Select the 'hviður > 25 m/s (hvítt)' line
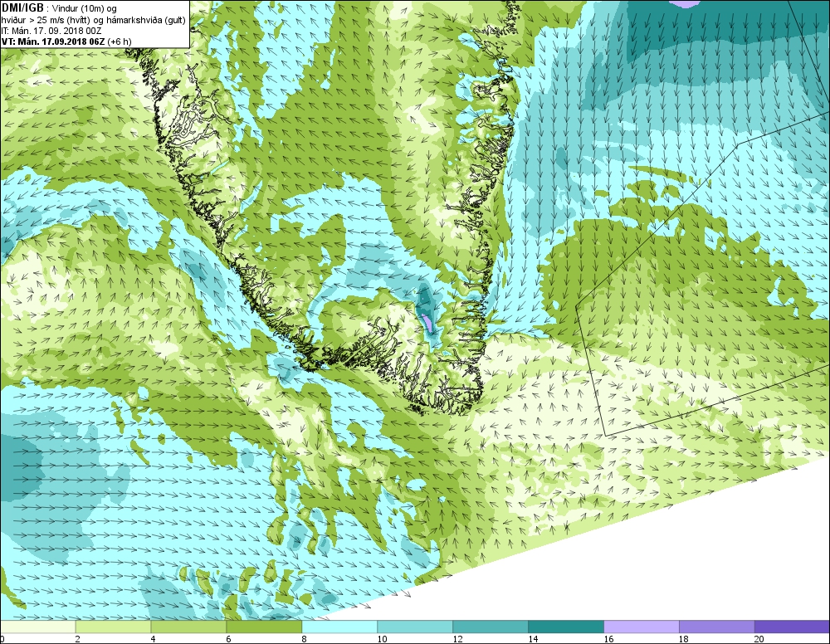The width and height of the screenshot is (830, 644). (x=46, y=20)
